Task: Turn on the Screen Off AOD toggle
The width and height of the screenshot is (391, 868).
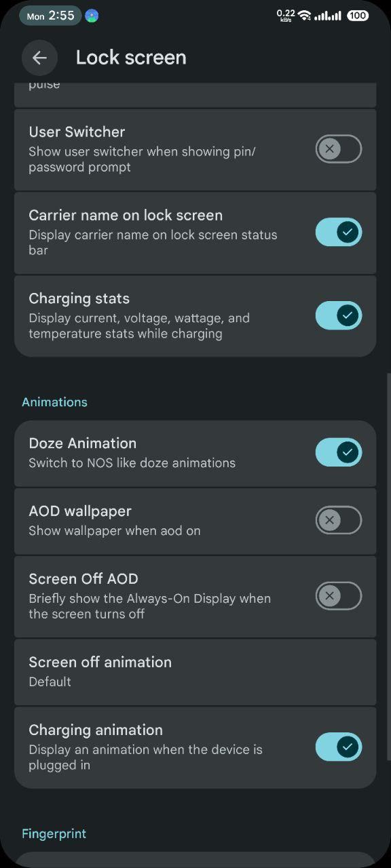Action: [339, 596]
